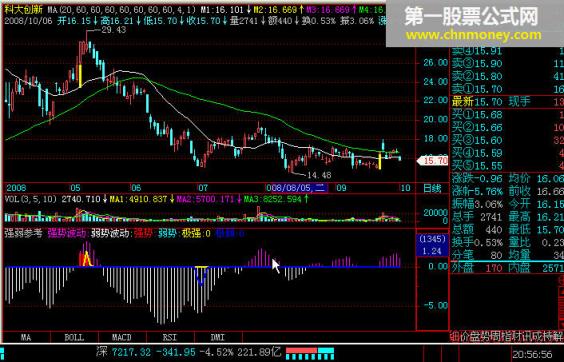
Task: Click the 221.89亿 turnover in status bar
Action: click(x=259, y=352)
